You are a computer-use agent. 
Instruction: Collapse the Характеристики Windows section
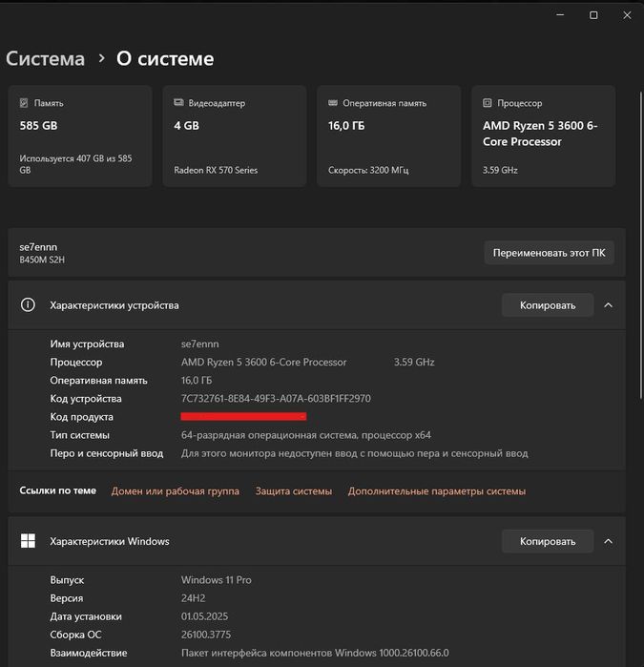pos(609,541)
